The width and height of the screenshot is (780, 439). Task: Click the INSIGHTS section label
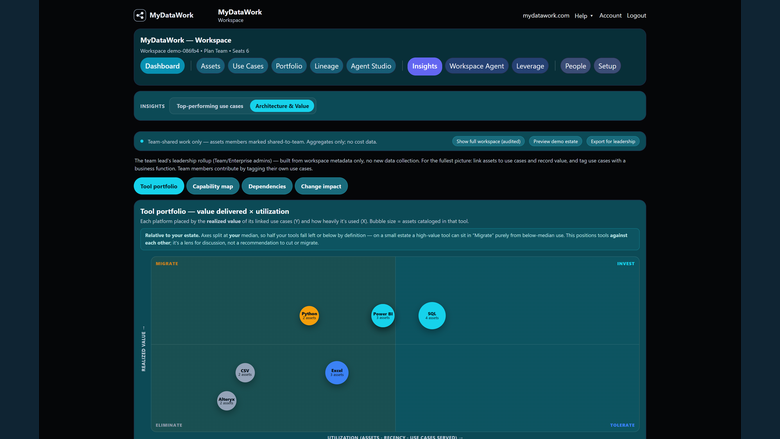point(152,106)
